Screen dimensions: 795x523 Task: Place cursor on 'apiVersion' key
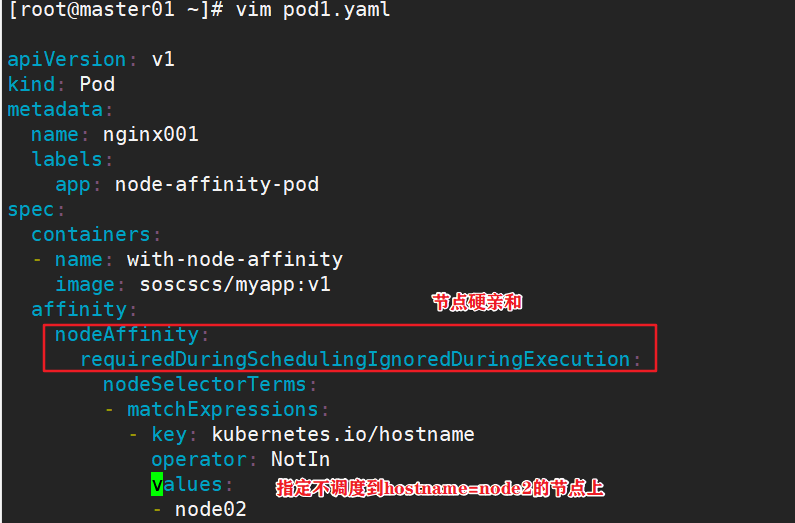67,59
